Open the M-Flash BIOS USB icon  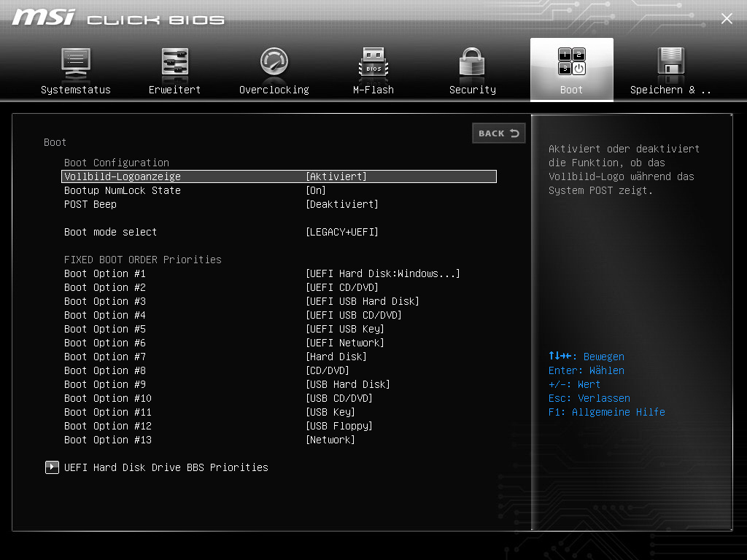point(373,62)
